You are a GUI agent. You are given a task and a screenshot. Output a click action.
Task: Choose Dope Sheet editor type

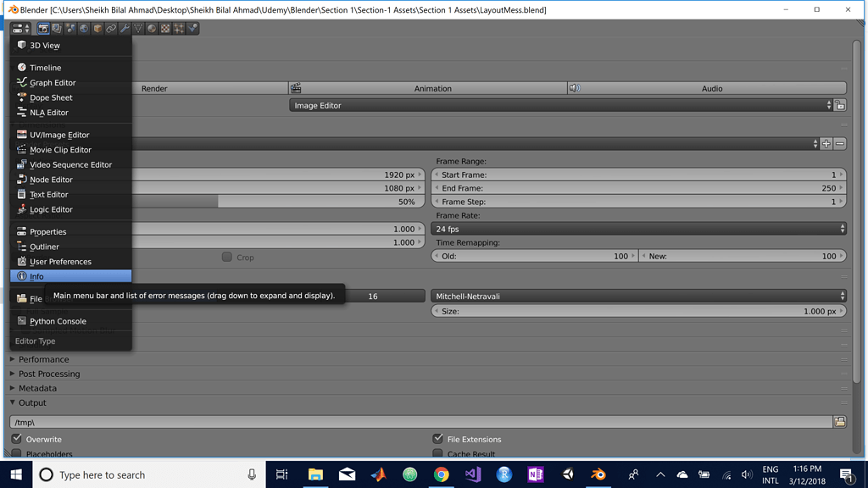click(71, 97)
